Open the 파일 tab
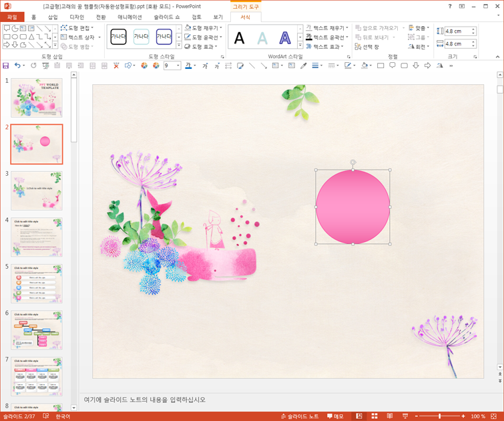504x421 pixels. coord(12,17)
